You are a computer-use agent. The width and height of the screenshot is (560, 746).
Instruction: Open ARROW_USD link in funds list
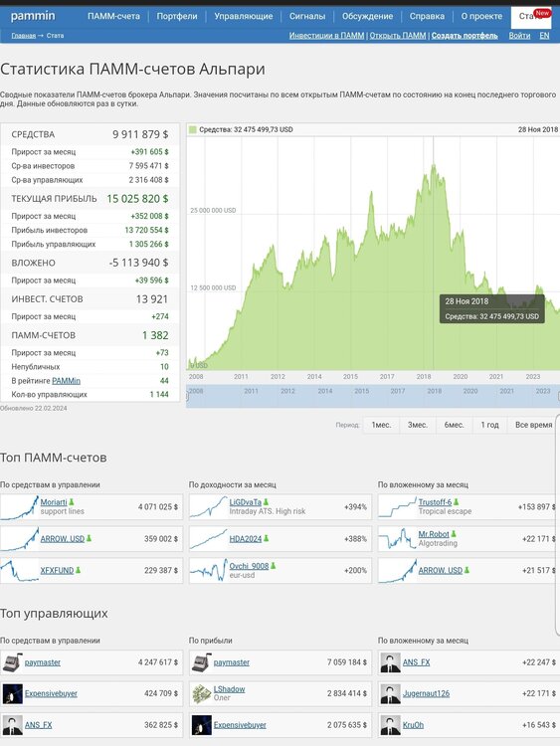pyautogui.click(x=63, y=538)
